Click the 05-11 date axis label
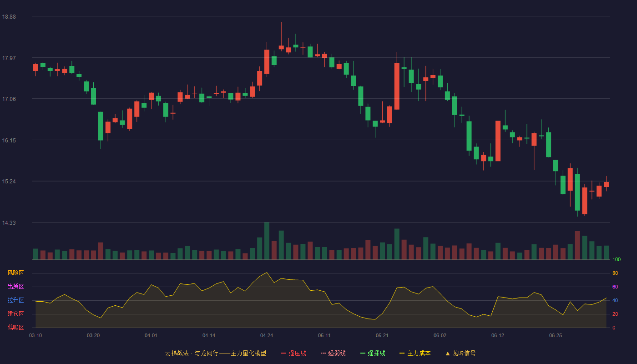637x364 pixels. [324, 335]
